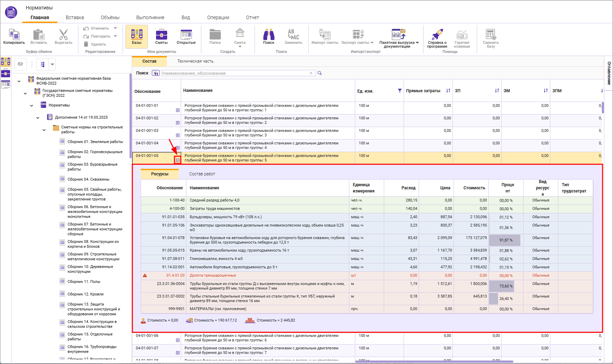
Task: Select Сборник 04. Скважины in tree
Action: point(88,180)
